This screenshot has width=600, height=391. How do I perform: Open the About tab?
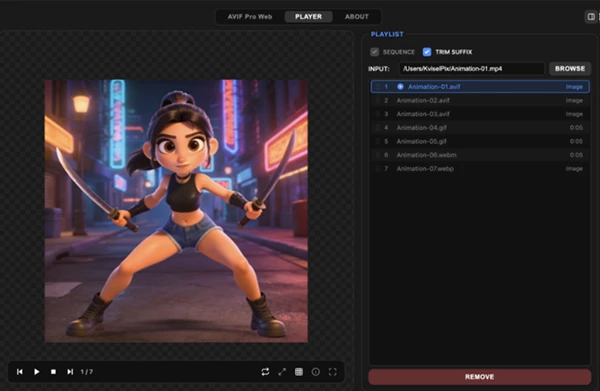point(357,16)
